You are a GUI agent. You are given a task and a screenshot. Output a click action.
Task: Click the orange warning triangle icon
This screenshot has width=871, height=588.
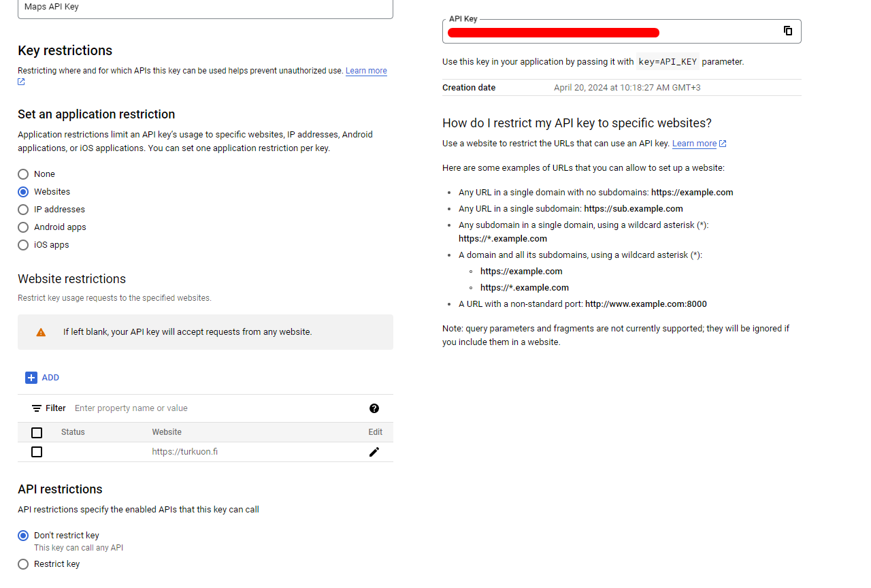point(41,332)
